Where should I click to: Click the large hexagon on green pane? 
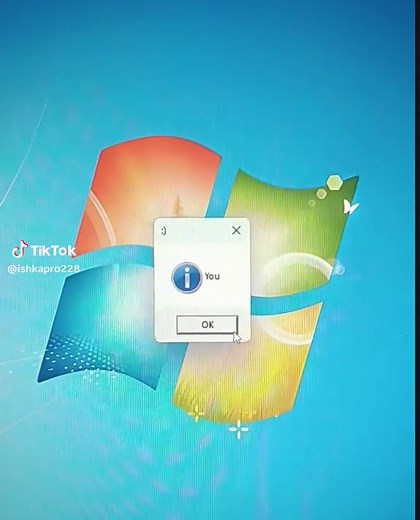334,183
